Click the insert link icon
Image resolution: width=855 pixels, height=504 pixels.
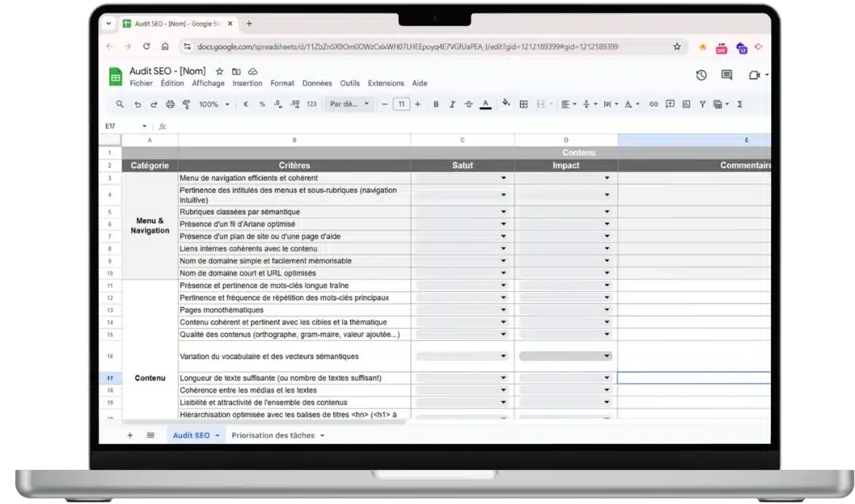point(653,104)
